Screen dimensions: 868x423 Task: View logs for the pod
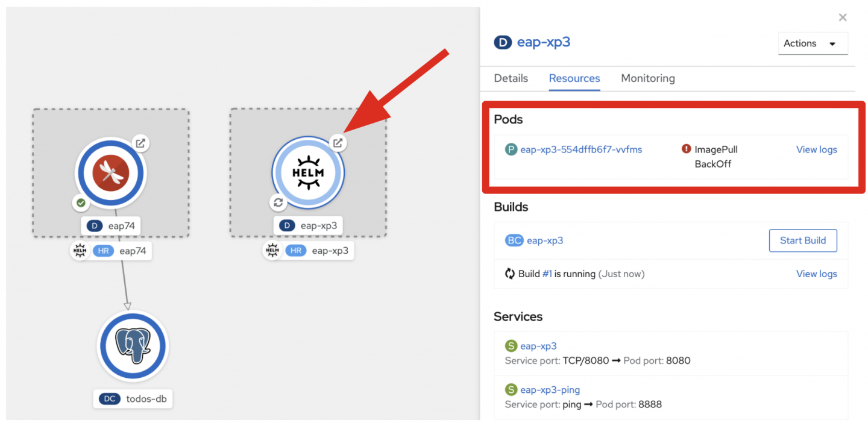(816, 149)
